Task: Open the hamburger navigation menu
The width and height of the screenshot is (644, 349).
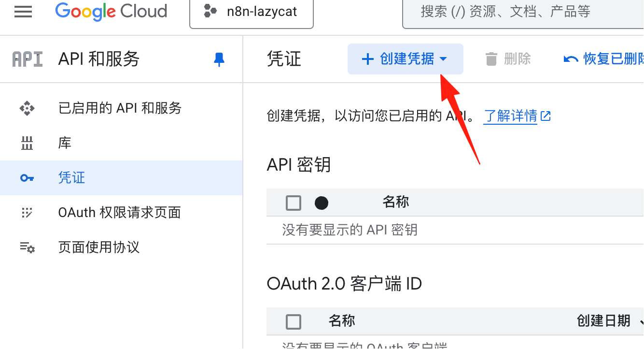Action: click(23, 12)
